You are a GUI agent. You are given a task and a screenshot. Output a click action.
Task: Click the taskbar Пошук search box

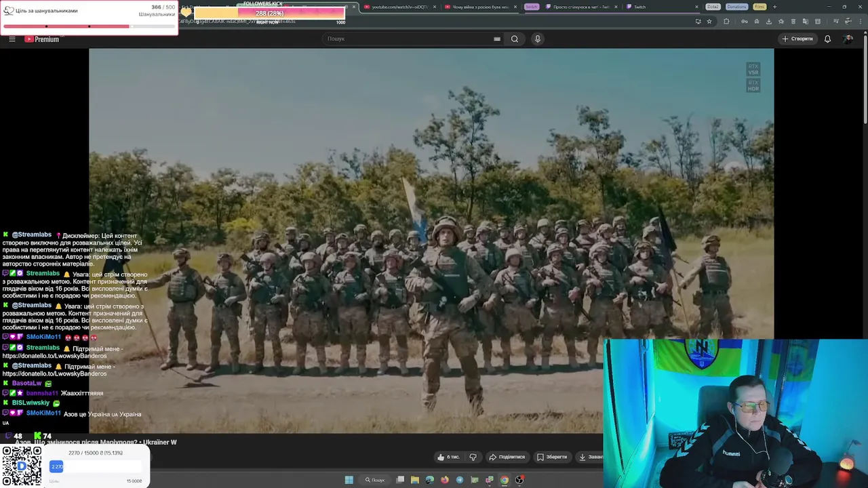pos(375,480)
